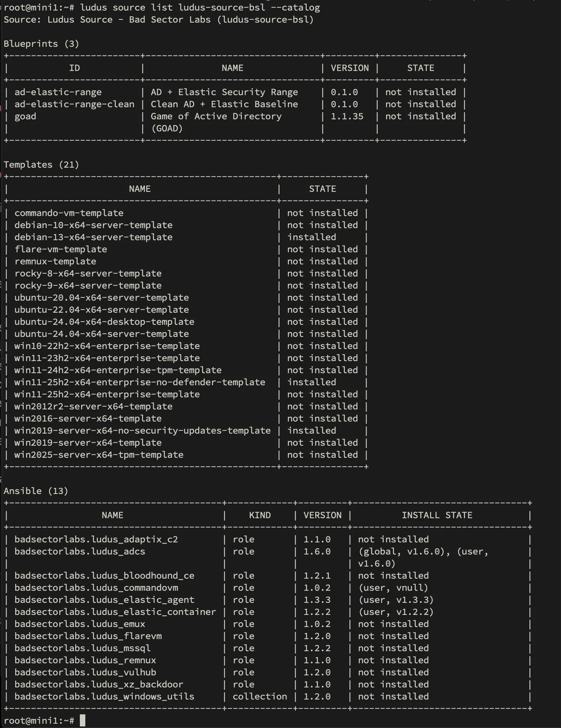561x728 pixels.
Task: Click 'win10-22h2-x64-enterprise-template' name
Action: [x=107, y=346]
